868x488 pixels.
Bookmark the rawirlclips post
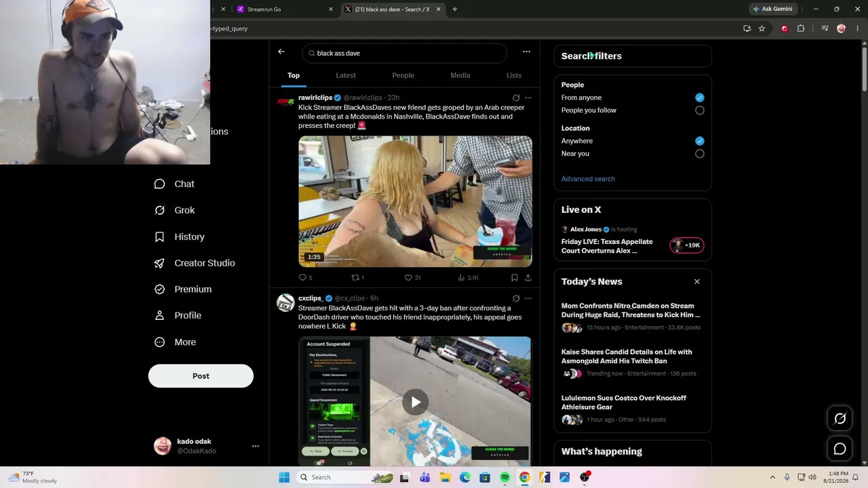pyautogui.click(x=514, y=277)
